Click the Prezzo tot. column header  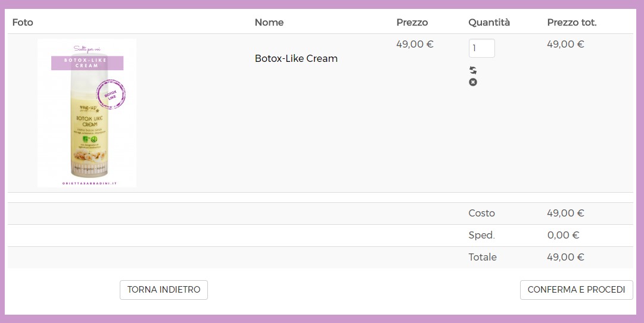pyautogui.click(x=571, y=23)
